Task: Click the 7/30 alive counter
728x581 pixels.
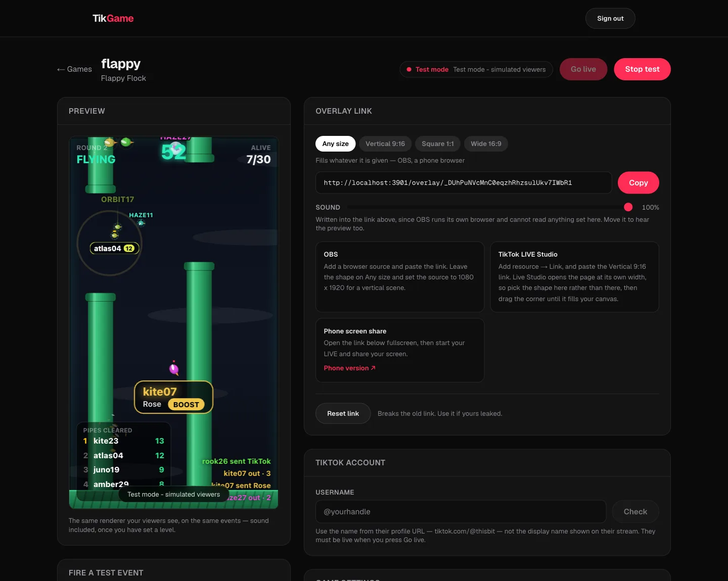Action: (258, 159)
